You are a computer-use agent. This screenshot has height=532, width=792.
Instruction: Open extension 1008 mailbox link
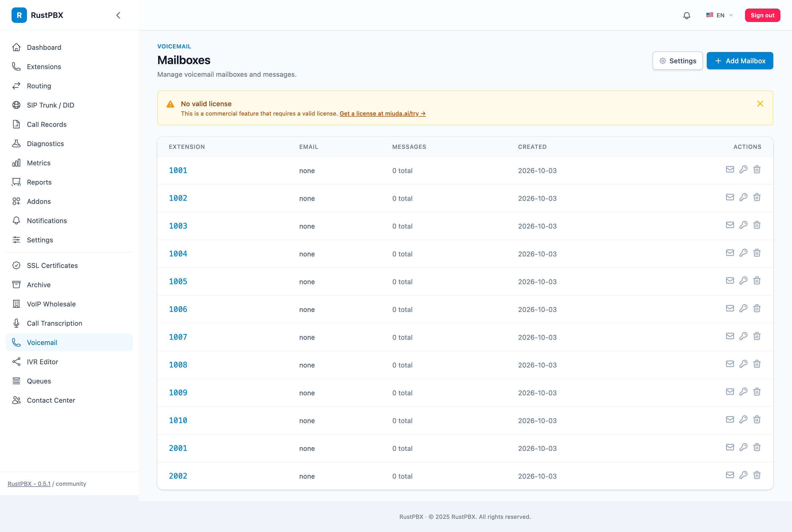click(178, 365)
